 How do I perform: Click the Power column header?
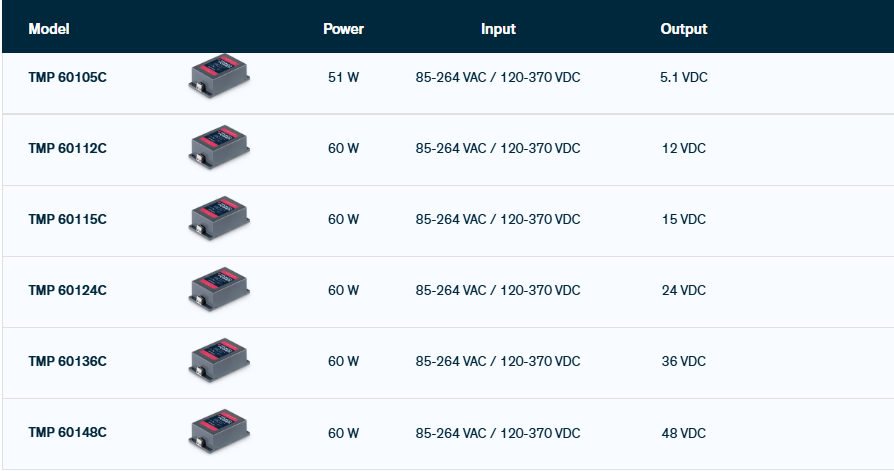click(x=343, y=29)
